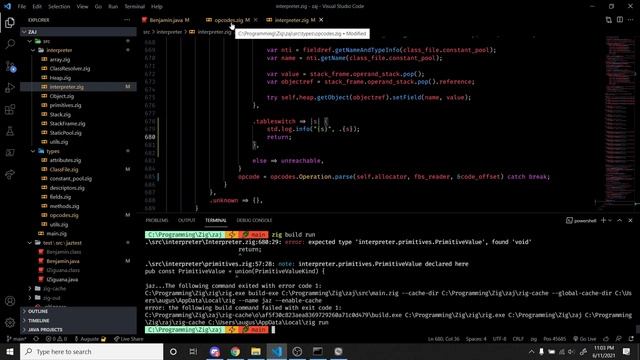Click the Live Share status bar button
This screenshot has height=360, width=640.
pos(128,339)
